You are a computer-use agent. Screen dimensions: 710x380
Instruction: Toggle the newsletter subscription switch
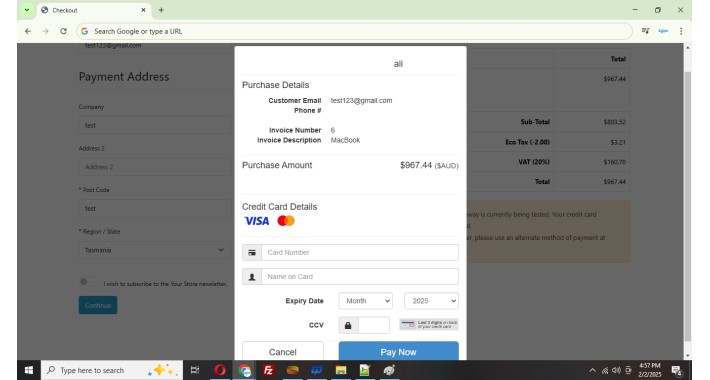pos(88,282)
